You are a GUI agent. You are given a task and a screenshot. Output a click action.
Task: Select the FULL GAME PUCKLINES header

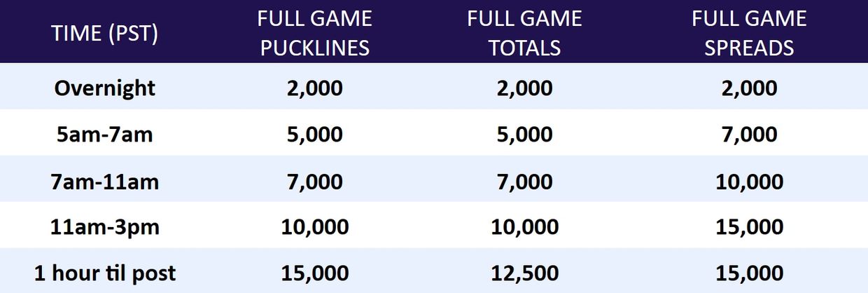[x=314, y=33]
